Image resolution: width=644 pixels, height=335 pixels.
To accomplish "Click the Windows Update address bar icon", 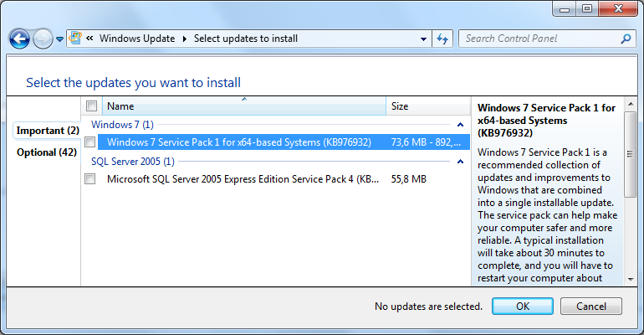I will tap(75, 39).
